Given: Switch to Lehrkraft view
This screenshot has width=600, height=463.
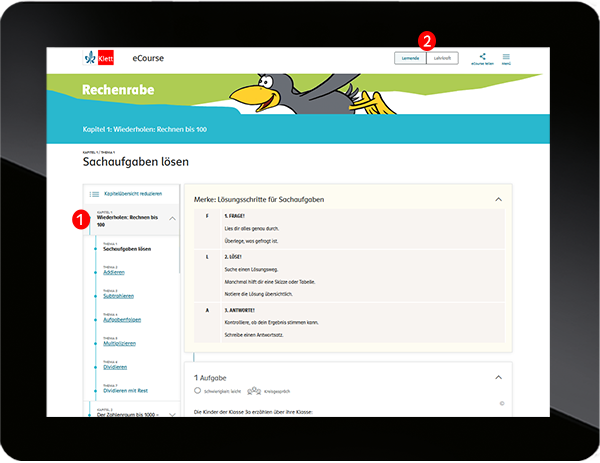Looking at the screenshot, I should pyautogui.click(x=442, y=58).
